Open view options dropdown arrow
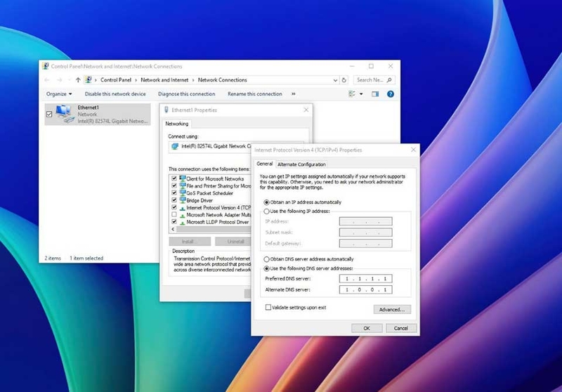 click(x=361, y=94)
